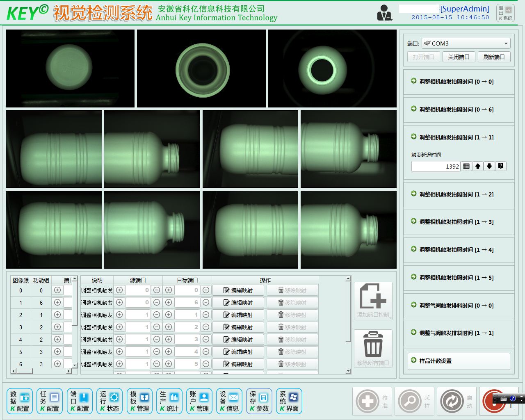The height and width of the screenshot is (420, 525).
Task: Expand 调整相机触发拍照时间 [1 → 3] section
Action: pos(459,222)
